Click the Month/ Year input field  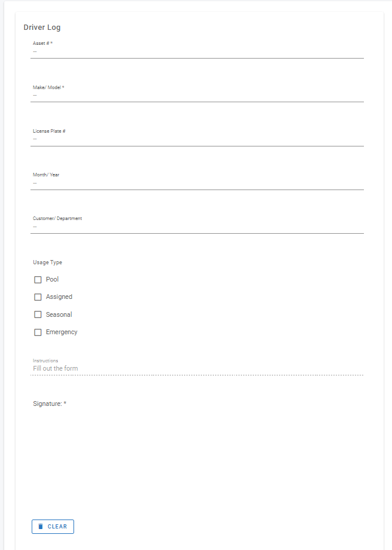(197, 183)
